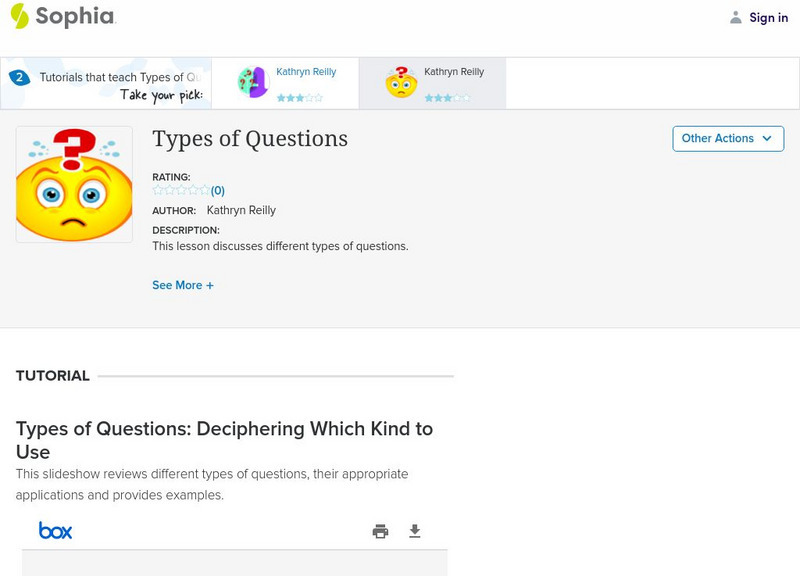The image size is (800, 576).
Task: Switch to first Kathryn Reilly tutorial tab
Action: 306,72
